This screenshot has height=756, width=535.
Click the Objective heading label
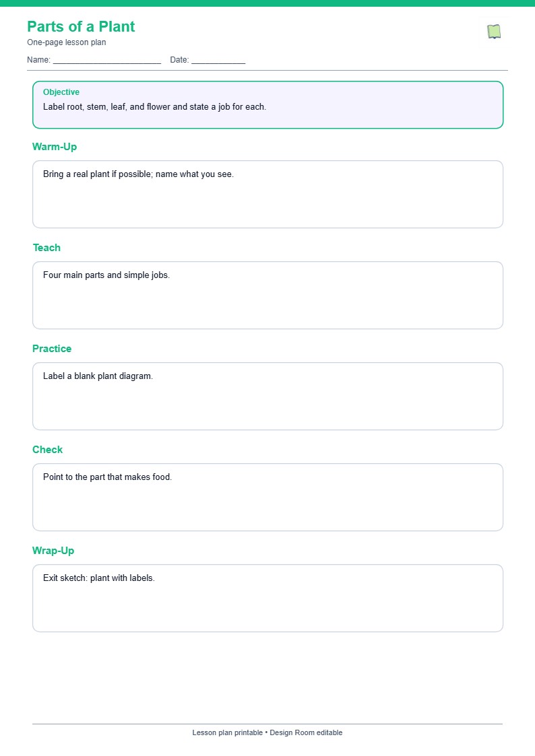click(x=61, y=92)
